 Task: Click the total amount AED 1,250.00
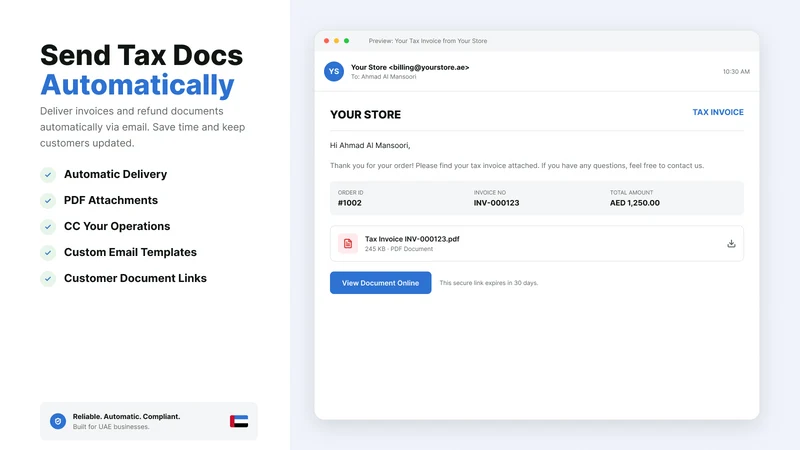pos(635,203)
